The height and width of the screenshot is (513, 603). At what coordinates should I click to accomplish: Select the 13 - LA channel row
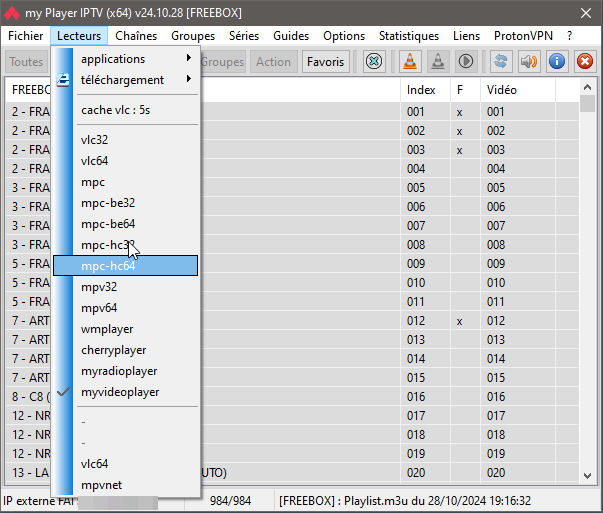(292, 473)
